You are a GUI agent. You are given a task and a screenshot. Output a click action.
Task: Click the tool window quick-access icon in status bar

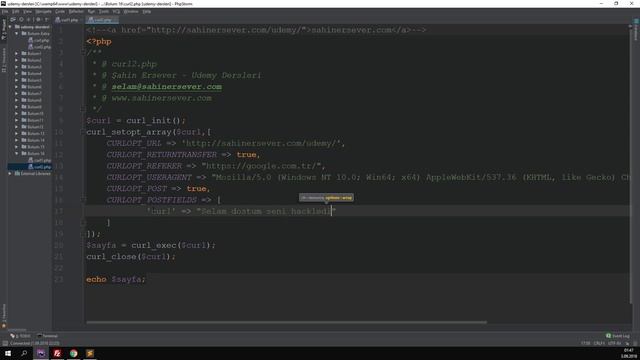point(5,343)
